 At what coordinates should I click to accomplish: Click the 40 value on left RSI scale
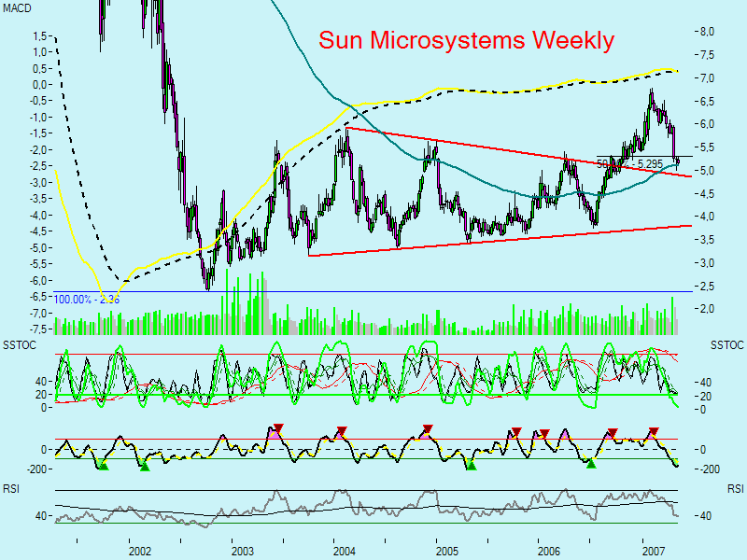coord(41,516)
